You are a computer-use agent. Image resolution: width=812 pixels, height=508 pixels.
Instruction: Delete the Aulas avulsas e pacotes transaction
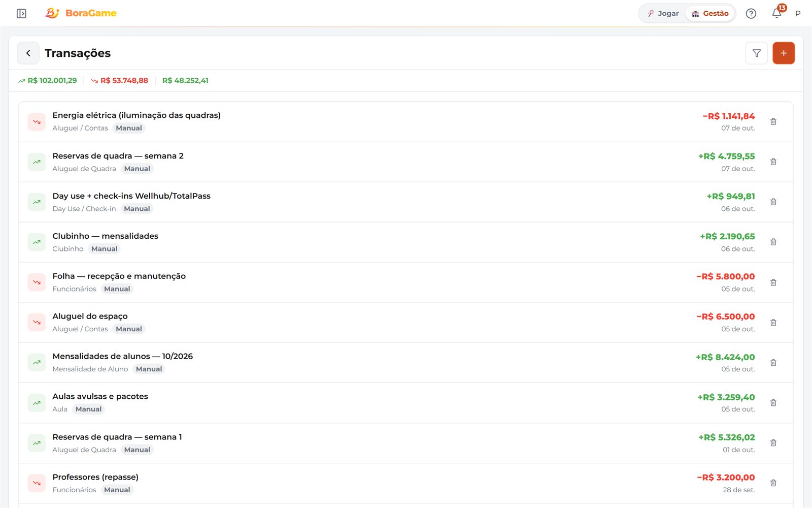click(773, 403)
